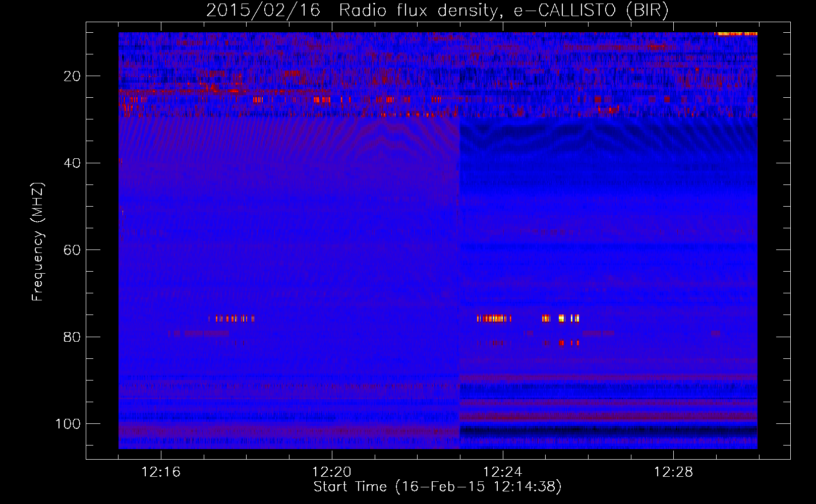Click the 'Start Time (16-Feb-15 12:14:38)' label
Image resolution: width=816 pixels, height=504 pixels.
tap(437, 487)
